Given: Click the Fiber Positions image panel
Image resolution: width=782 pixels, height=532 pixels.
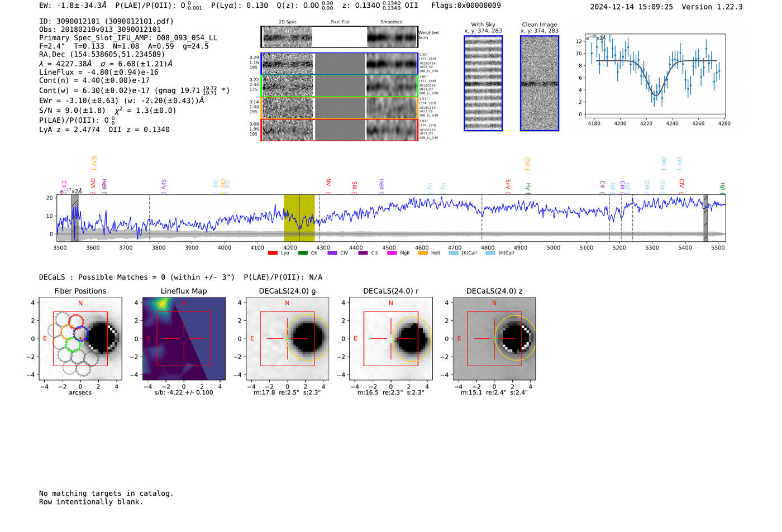Looking at the screenshot, I should (x=80, y=339).
